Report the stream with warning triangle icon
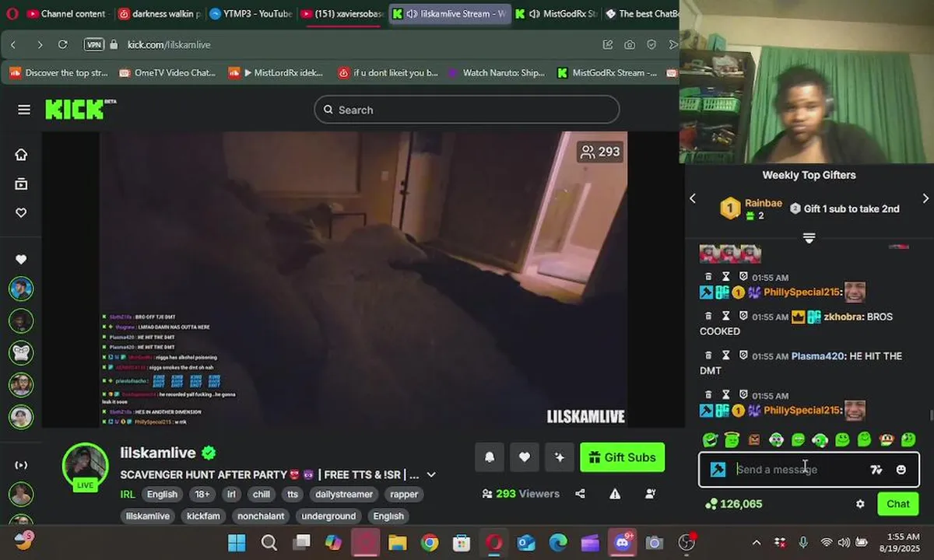This screenshot has height=560, width=934. coord(615,493)
